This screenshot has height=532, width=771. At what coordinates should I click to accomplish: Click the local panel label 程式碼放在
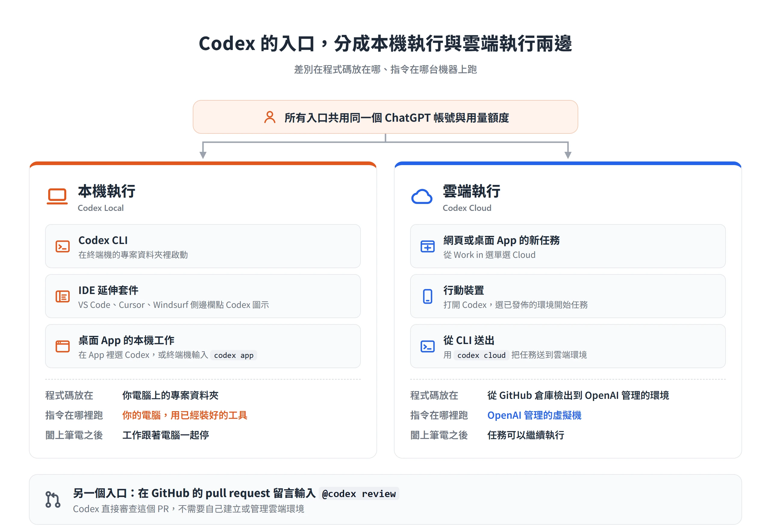pos(69,395)
